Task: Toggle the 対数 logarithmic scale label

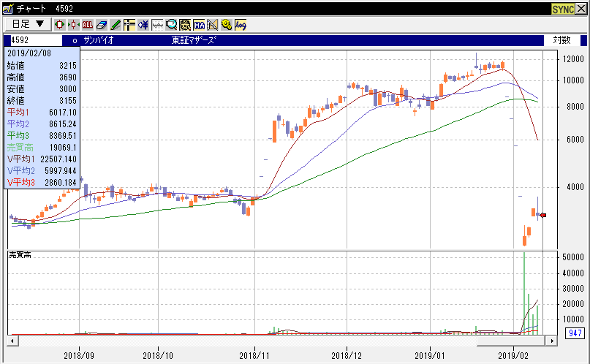Action: pyautogui.click(x=561, y=40)
